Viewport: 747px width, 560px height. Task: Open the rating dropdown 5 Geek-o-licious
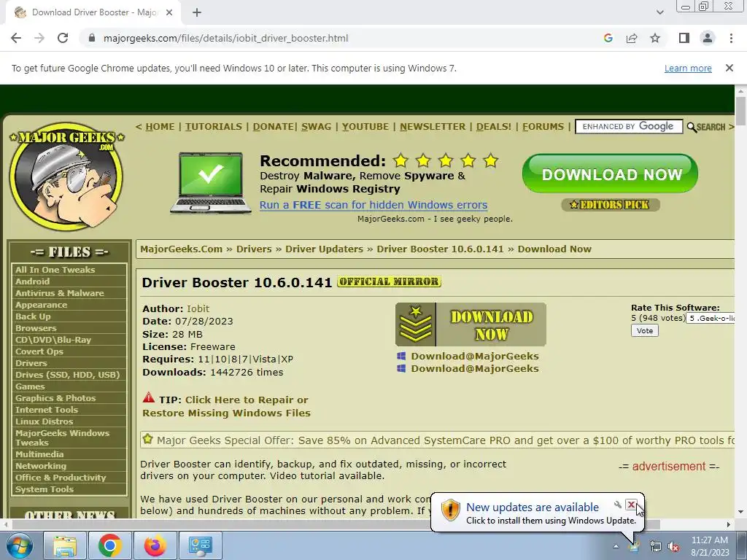point(711,318)
